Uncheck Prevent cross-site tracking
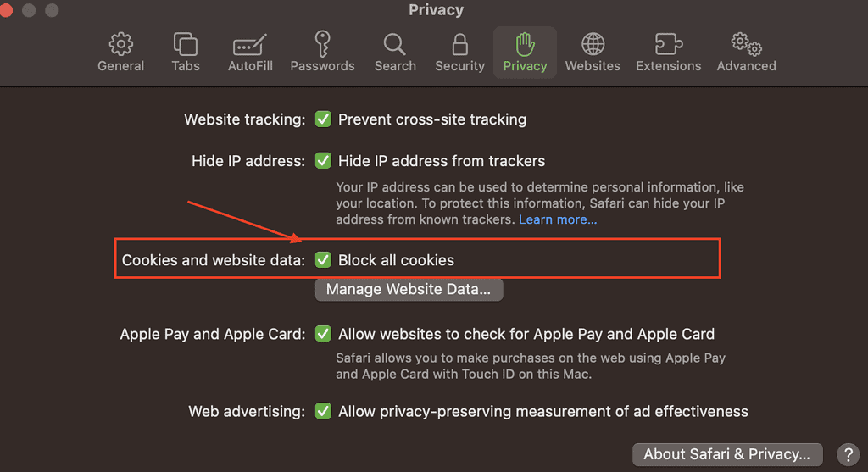 [323, 119]
